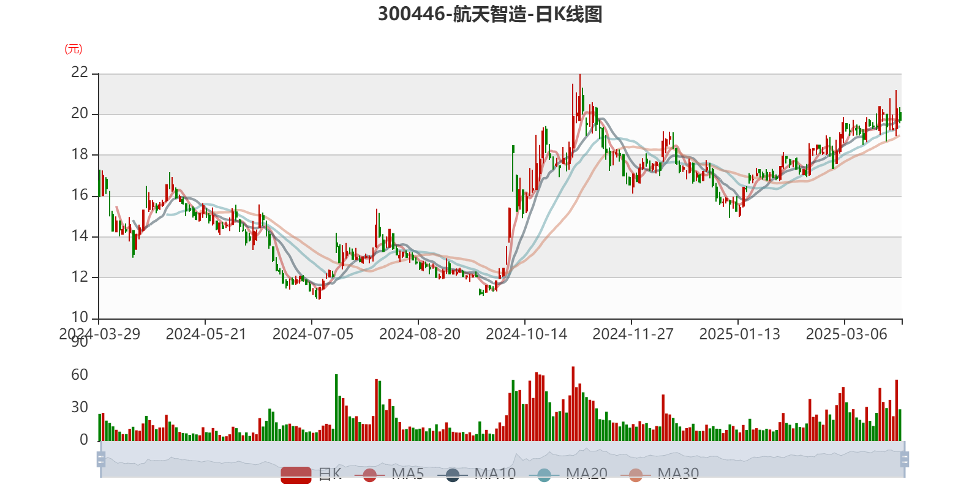The image size is (980, 490).
Task: Toggle the MA30 legend line
Action: point(660,474)
